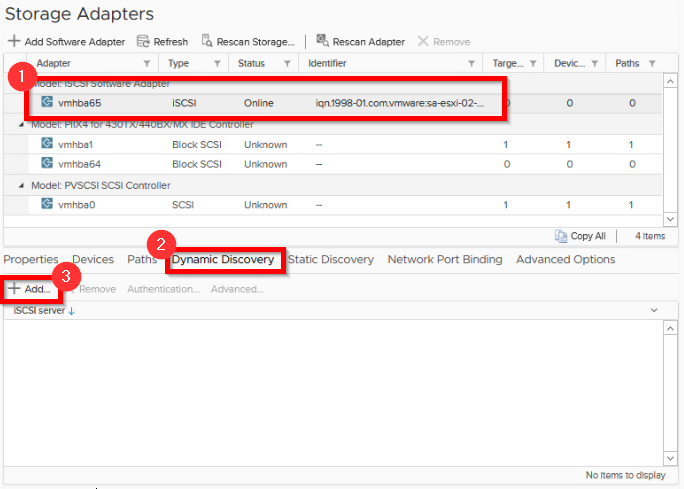Open the Type column filter
684x489 pixels.
[x=217, y=64]
